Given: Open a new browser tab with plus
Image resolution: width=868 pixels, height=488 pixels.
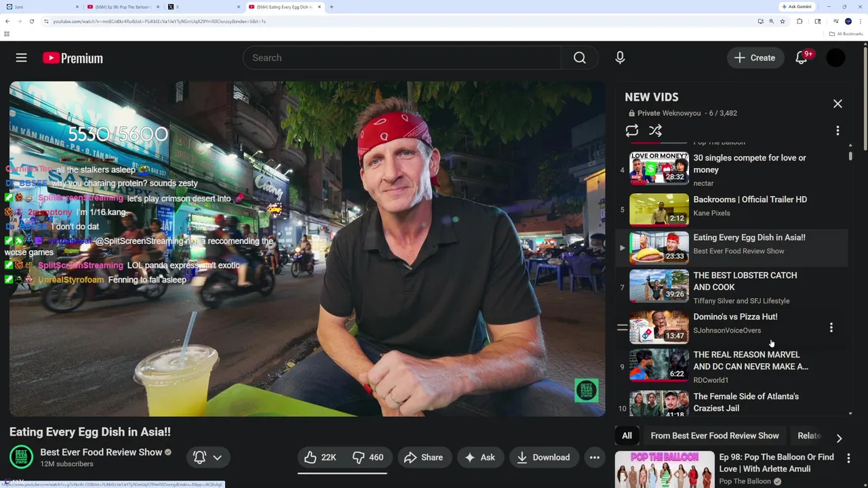Looking at the screenshot, I should (331, 7).
